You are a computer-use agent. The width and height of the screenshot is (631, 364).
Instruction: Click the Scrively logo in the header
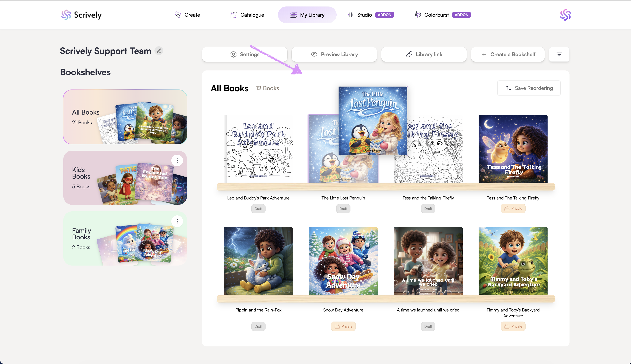pyautogui.click(x=81, y=15)
